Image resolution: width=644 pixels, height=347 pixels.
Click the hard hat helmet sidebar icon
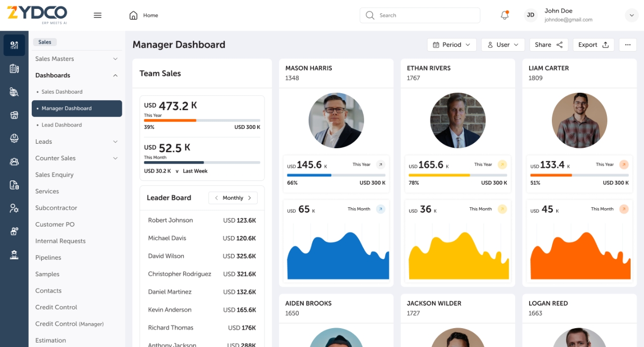pos(14,138)
